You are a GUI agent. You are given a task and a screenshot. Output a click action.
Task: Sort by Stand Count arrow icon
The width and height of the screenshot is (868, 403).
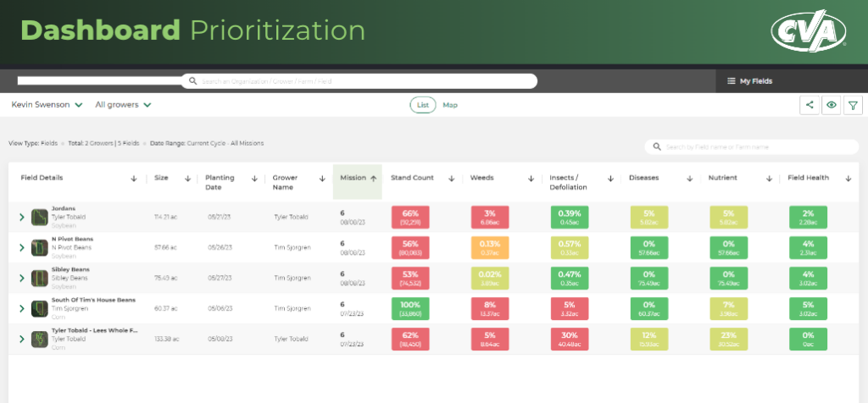[451, 179]
